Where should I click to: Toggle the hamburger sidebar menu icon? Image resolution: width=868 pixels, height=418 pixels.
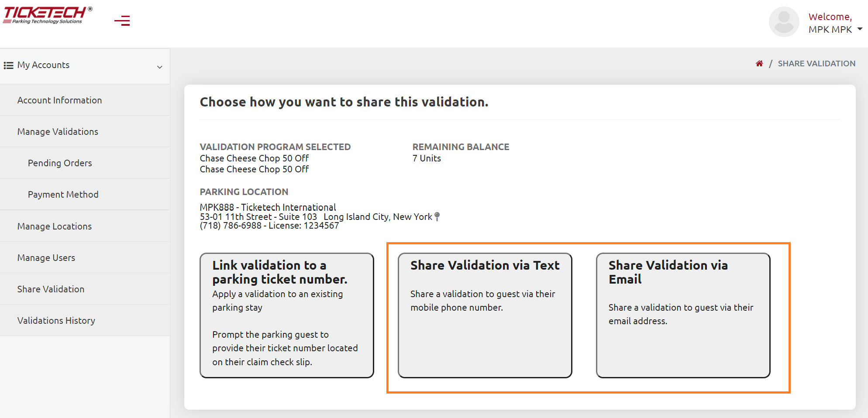[122, 21]
